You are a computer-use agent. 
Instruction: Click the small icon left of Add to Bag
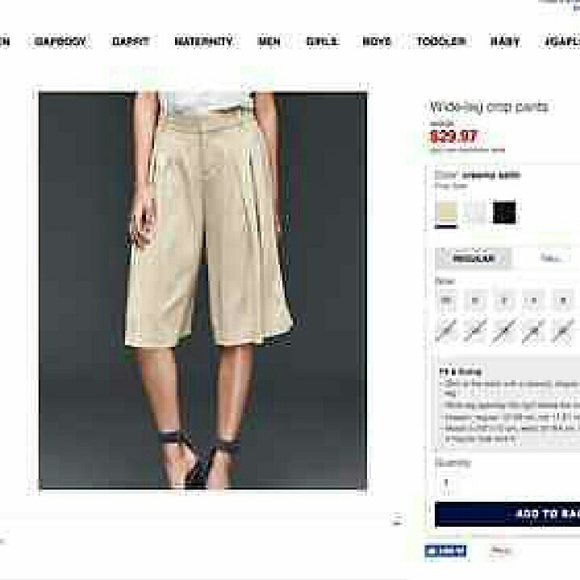[x=397, y=519]
